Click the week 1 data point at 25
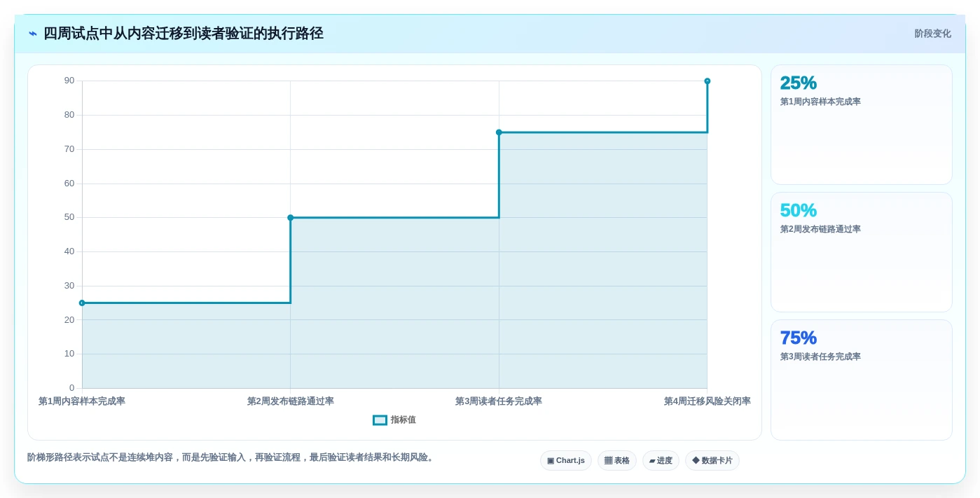 [82, 303]
